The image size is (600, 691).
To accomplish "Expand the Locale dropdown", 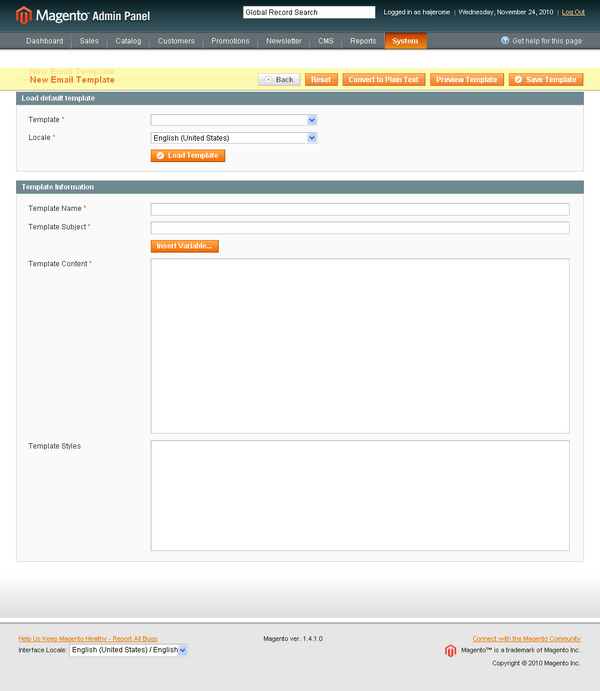I will tap(234, 138).
